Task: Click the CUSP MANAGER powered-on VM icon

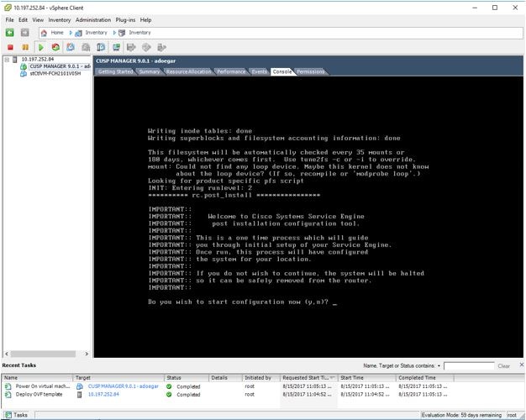Action: (x=24, y=66)
